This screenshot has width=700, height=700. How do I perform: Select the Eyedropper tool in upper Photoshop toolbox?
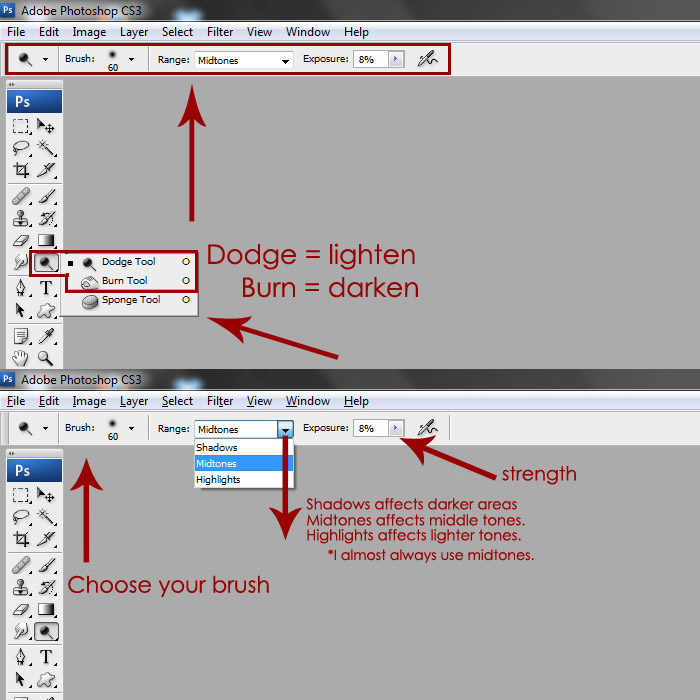(46, 336)
